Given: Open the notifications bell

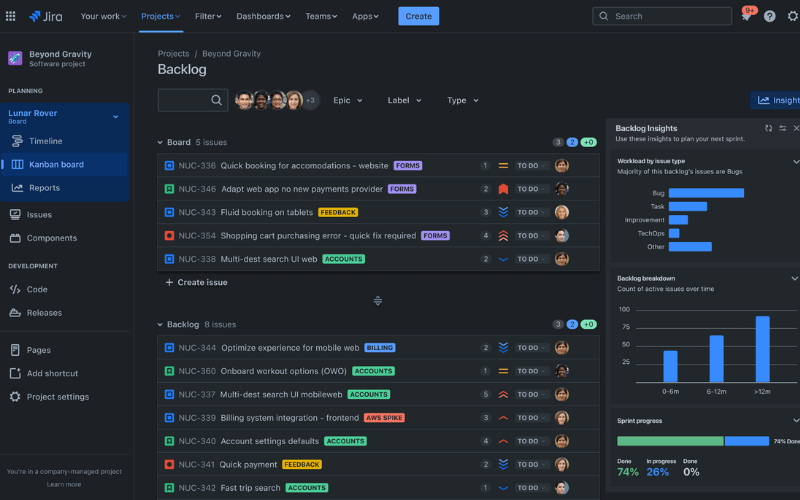Looking at the screenshot, I should pyautogui.click(x=746, y=16).
